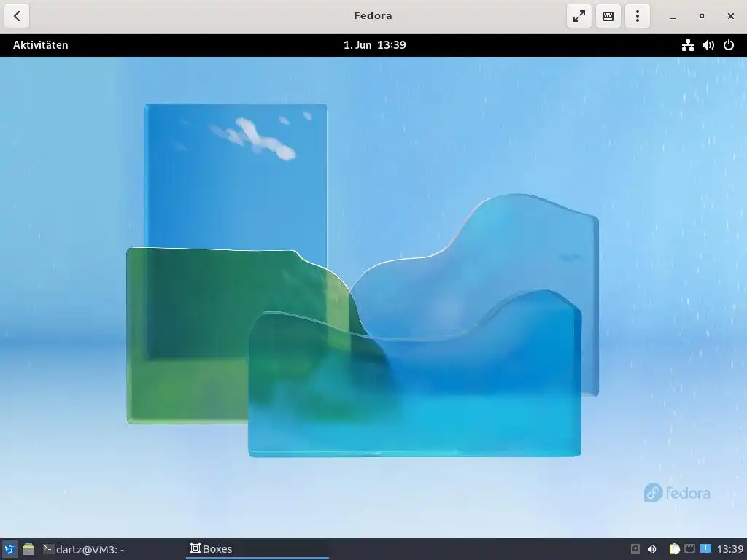Screen dimensions: 747x560
Task: Go back using the Boxes back arrow
Action: (x=18, y=16)
